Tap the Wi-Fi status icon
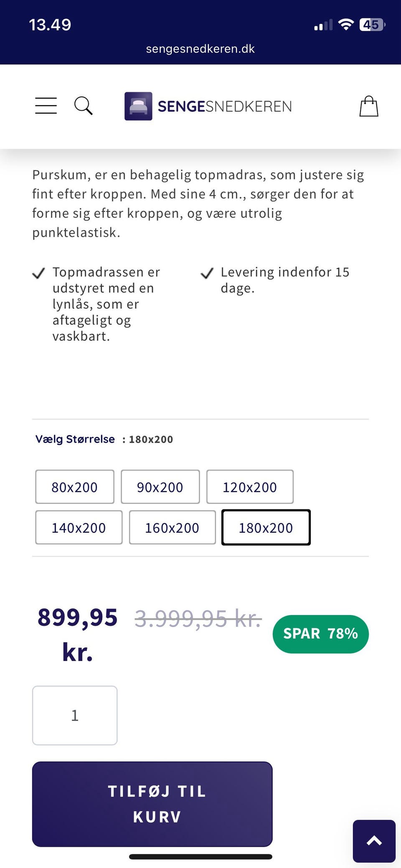The height and width of the screenshot is (868, 401). (x=346, y=25)
